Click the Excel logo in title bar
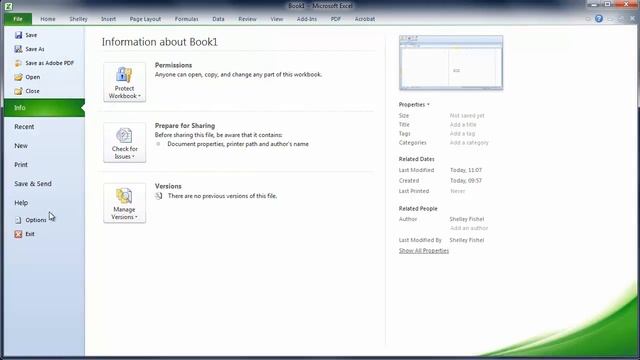This screenshot has height=360, width=640. [x=8, y=6]
